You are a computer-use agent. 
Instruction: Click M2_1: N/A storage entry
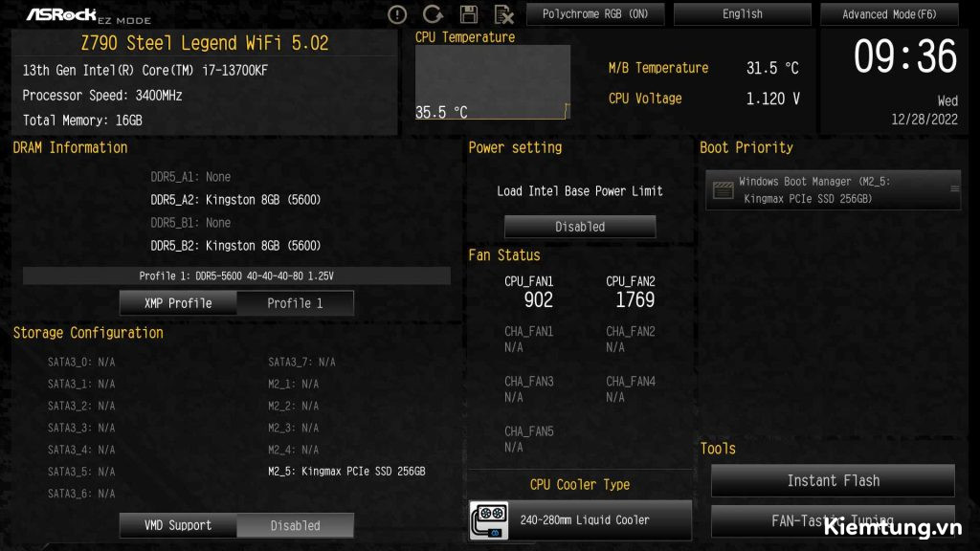(293, 384)
